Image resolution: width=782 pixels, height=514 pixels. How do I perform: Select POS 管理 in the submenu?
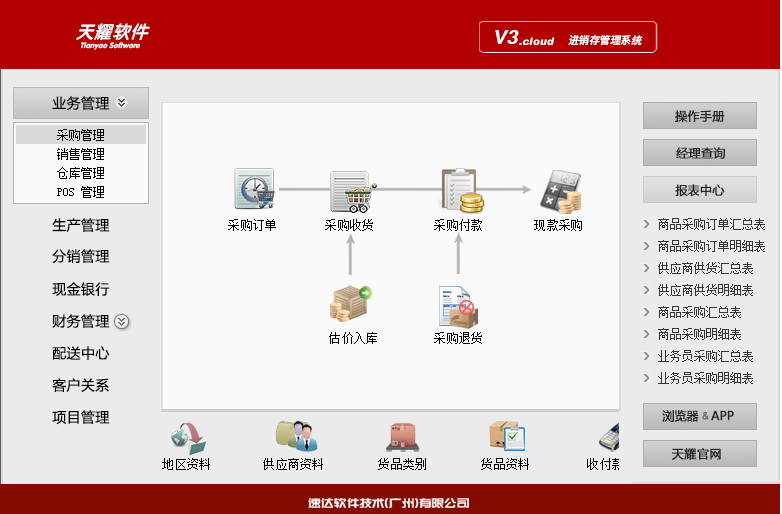click(x=81, y=192)
